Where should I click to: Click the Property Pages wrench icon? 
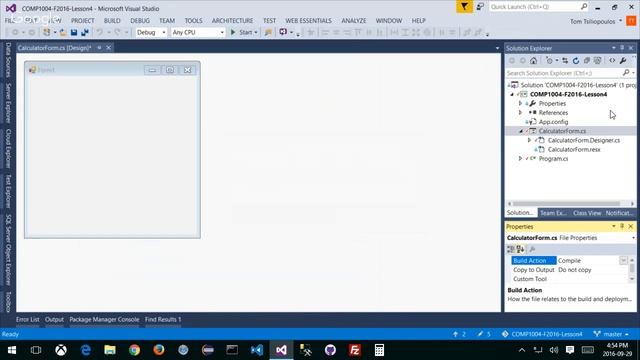[532, 249]
